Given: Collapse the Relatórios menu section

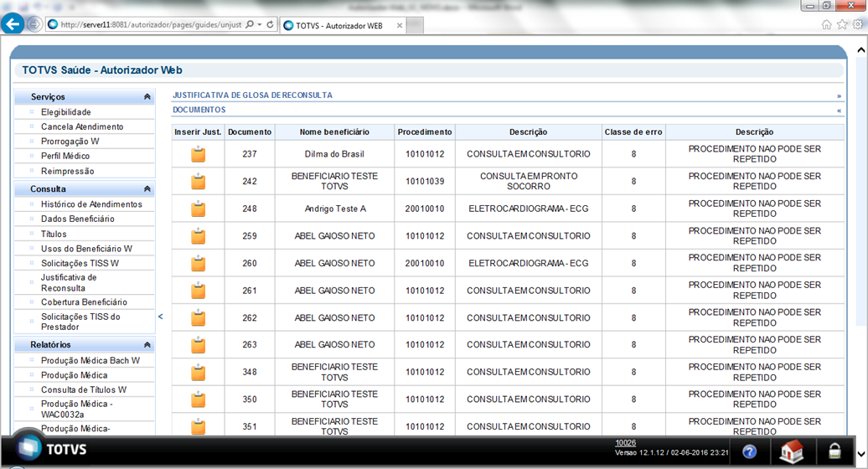Looking at the screenshot, I should coord(147,345).
